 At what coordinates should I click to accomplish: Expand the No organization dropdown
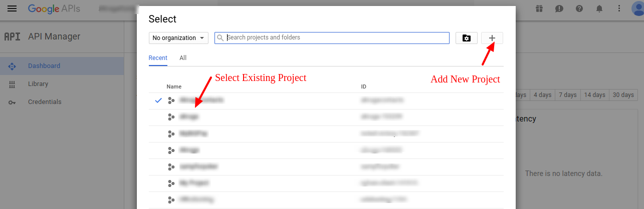pos(178,38)
